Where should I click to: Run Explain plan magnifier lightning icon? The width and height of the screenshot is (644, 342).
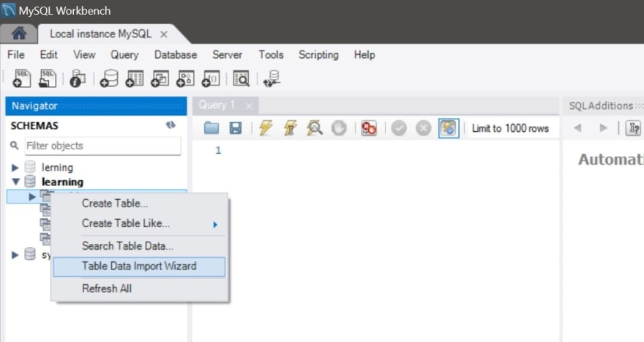[314, 128]
